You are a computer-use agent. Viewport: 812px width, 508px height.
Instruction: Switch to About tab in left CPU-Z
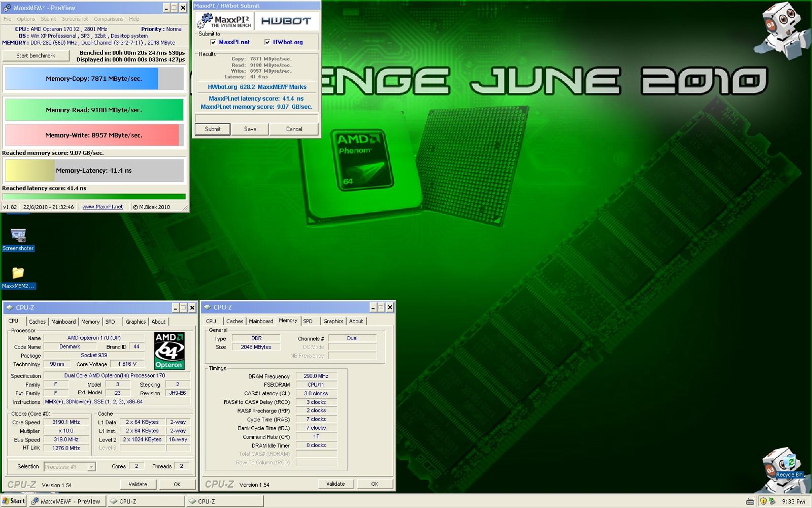point(158,322)
